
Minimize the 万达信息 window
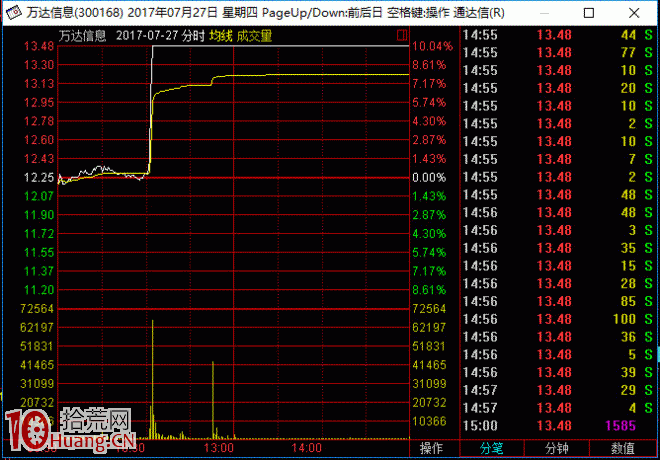pos(544,13)
